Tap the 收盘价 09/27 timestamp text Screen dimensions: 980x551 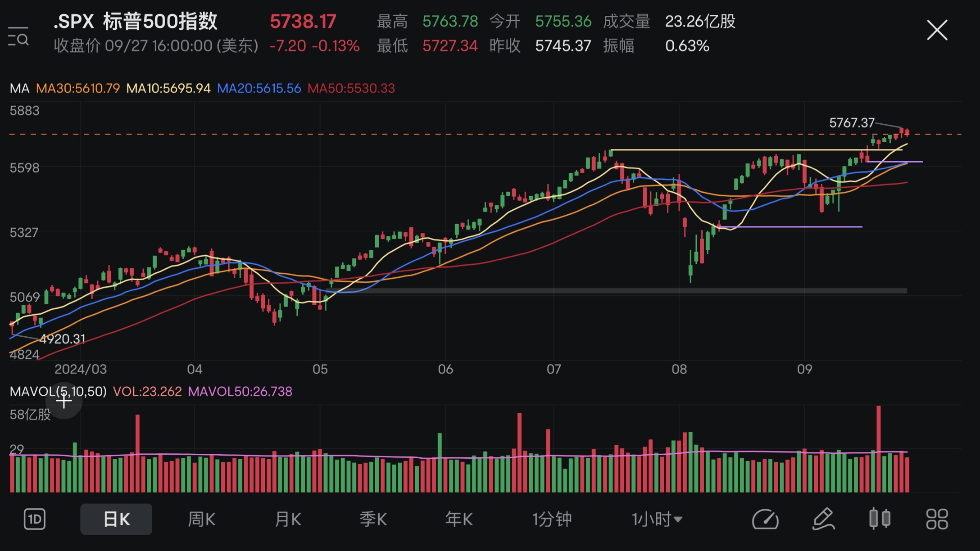pos(156,45)
